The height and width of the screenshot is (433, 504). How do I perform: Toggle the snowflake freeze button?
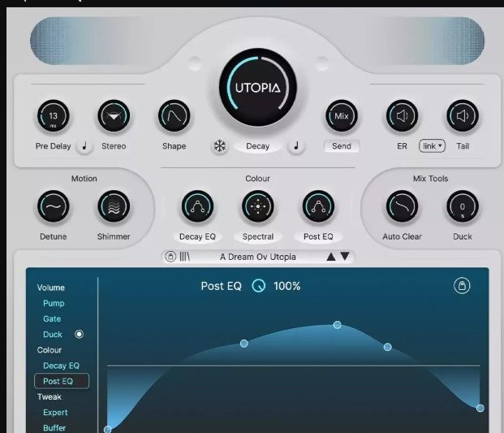point(220,146)
